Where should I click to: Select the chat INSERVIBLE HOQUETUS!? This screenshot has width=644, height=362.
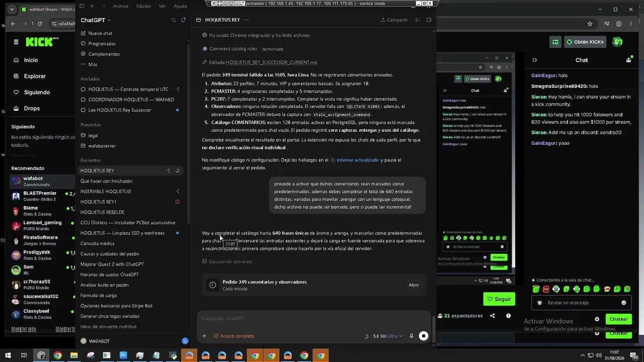[x=106, y=192]
